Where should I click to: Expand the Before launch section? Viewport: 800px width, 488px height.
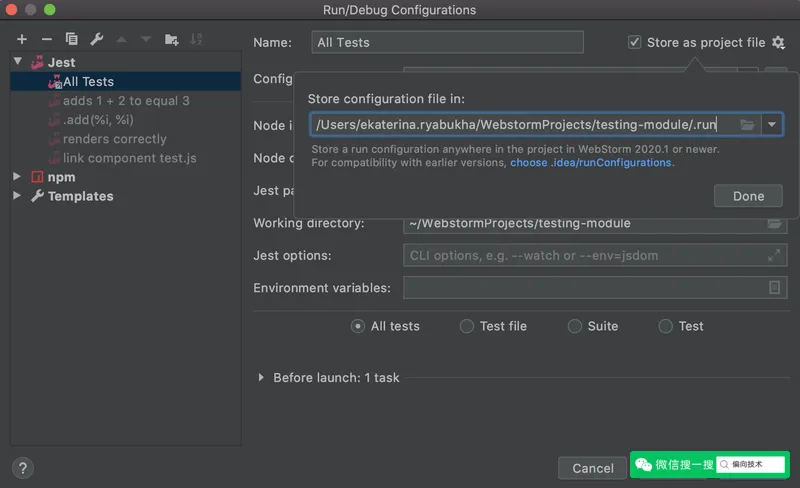point(261,378)
